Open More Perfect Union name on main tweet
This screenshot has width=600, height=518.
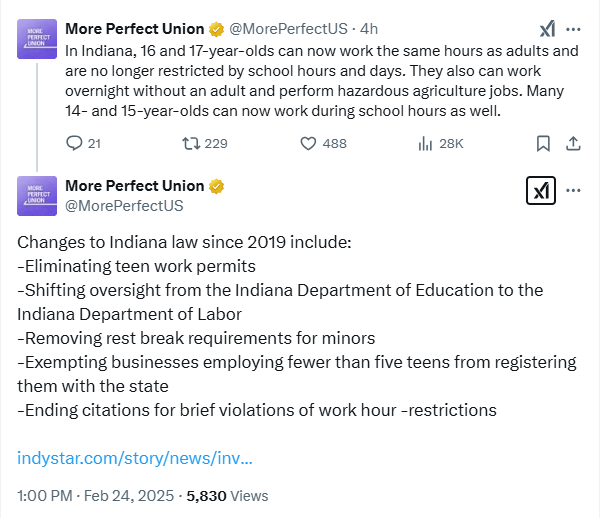135,186
